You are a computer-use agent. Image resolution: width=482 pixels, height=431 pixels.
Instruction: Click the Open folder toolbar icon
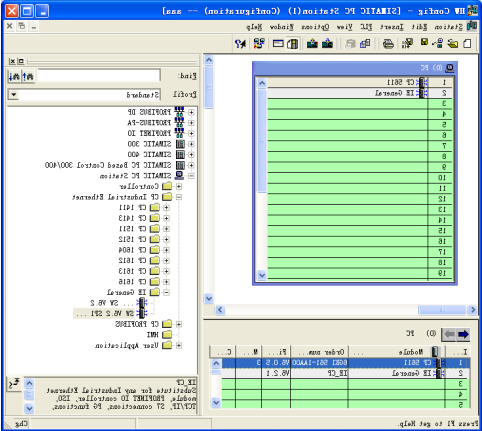pos(453,44)
